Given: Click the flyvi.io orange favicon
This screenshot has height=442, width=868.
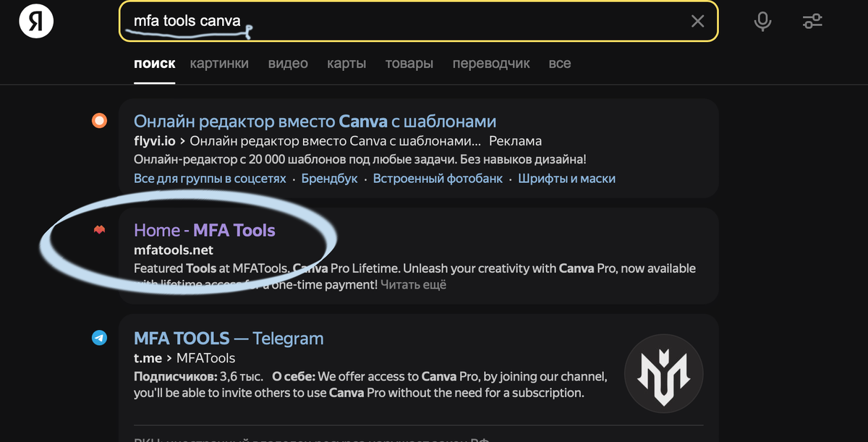Looking at the screenshot, I should [100, 121].
